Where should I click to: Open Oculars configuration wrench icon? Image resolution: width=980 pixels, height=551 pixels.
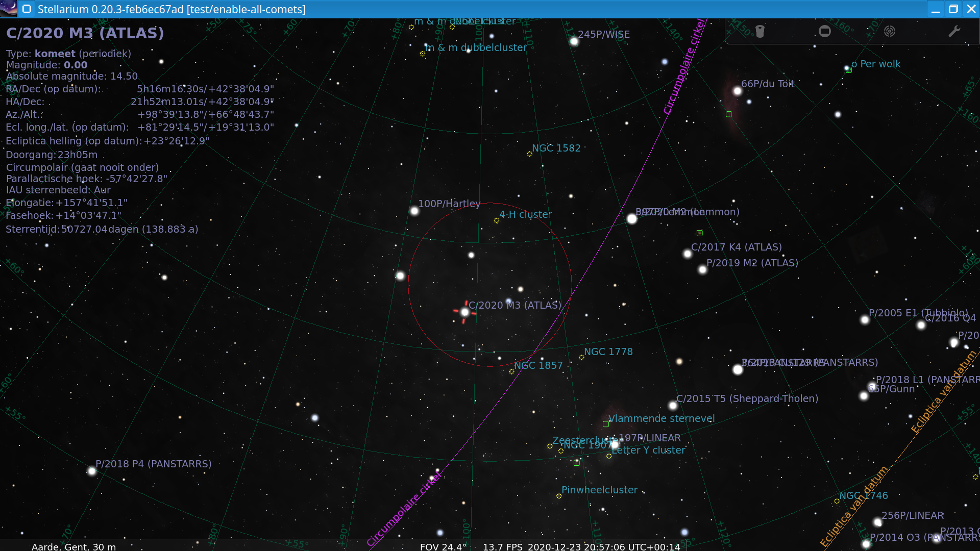(x=954, y=32)
